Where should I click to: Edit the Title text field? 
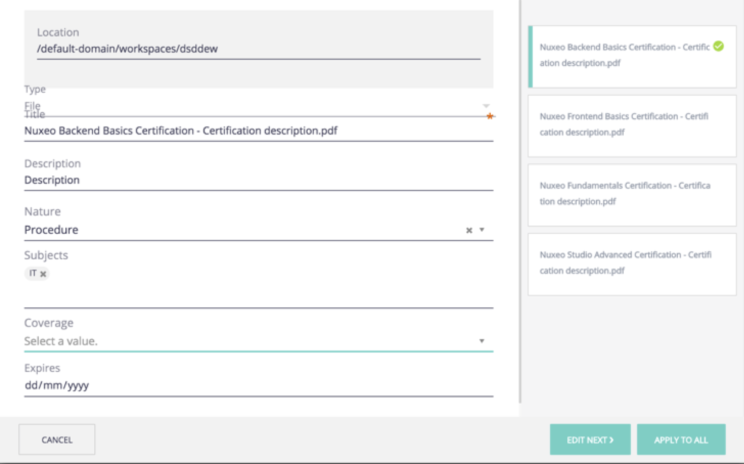pos(250,130)
